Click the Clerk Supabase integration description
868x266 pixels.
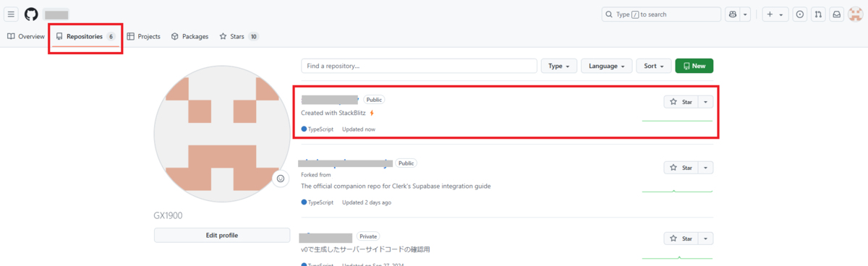click(396, 186)
